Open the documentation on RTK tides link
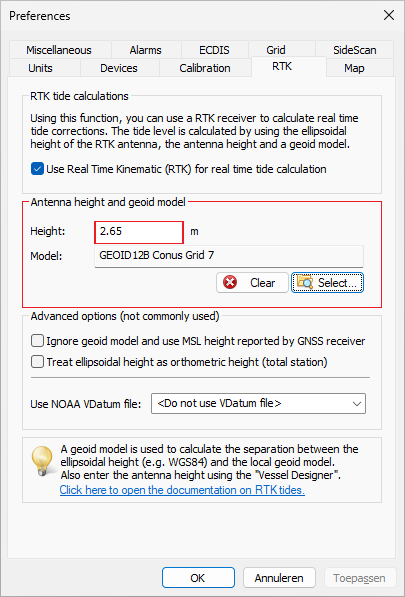Viewport: 405px width, 597px height. coord(182,490)
